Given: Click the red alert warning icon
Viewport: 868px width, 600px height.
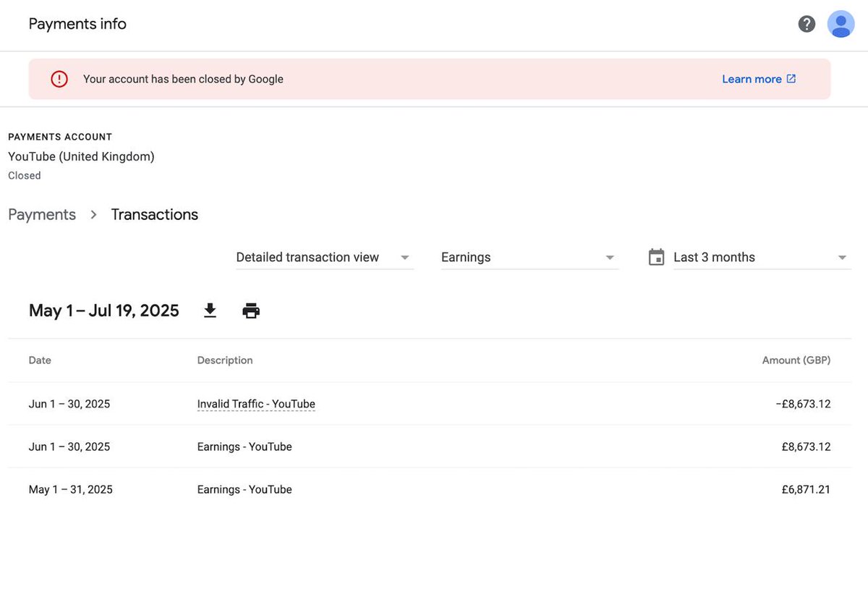Looking at the screenshot, I should click(59, 79).
